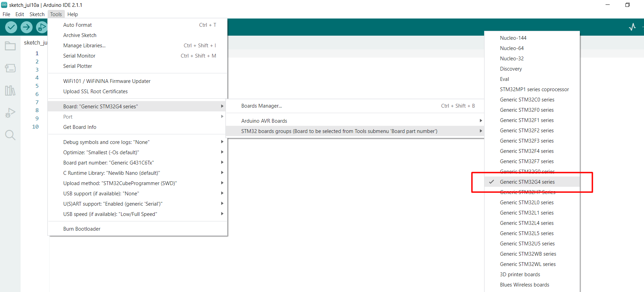
Task: Click Boards Manager... entry
Action: [x=261, y=106]
